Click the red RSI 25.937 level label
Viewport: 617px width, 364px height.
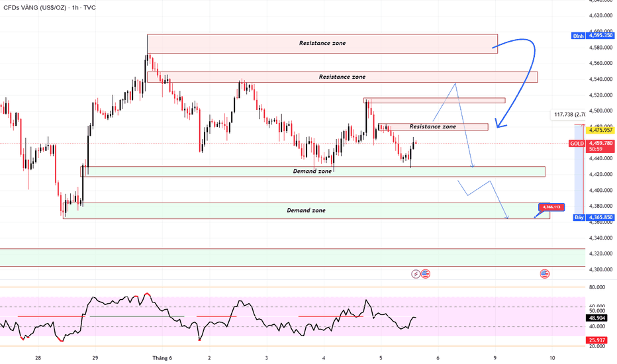596,340
